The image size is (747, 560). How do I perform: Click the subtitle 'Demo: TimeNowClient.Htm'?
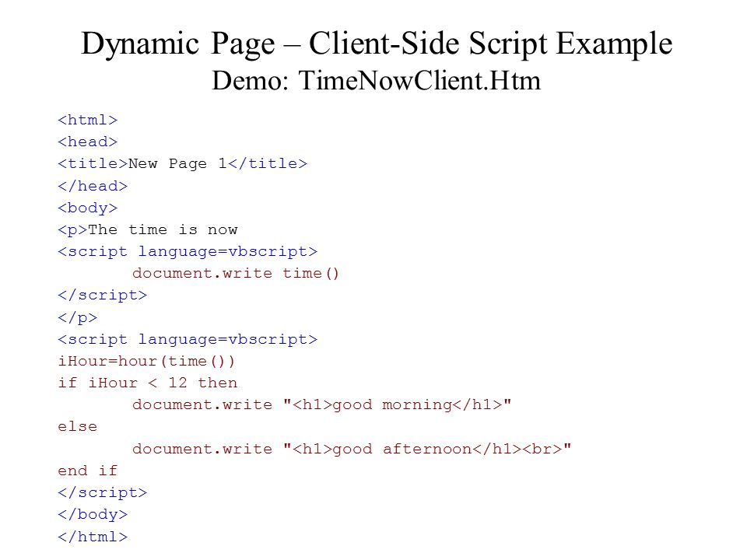[377, 80]
